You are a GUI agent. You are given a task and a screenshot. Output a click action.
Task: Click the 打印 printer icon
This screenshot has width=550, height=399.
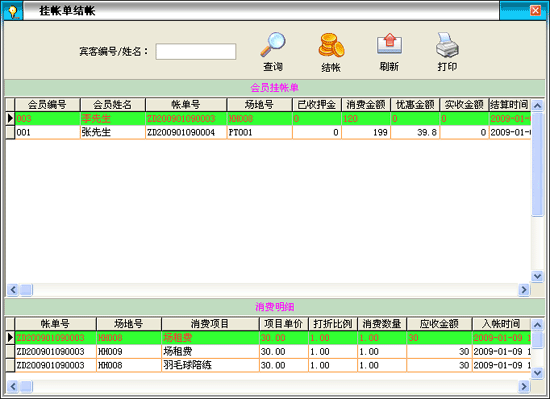coord(447,45)
